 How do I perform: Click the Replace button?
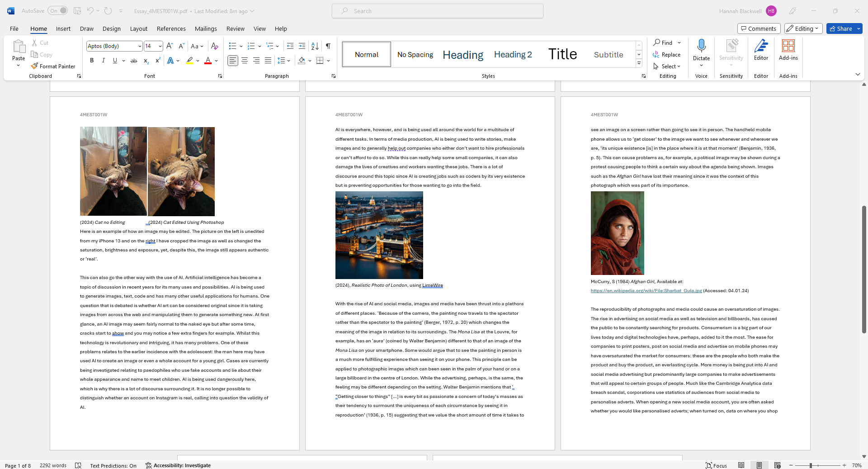[667, 54]
